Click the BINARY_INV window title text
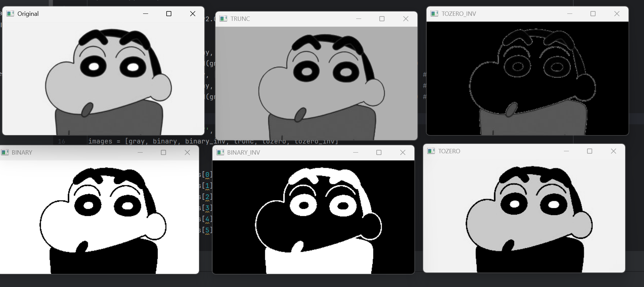Screen dimensions: 644x287 coord(243,153)
